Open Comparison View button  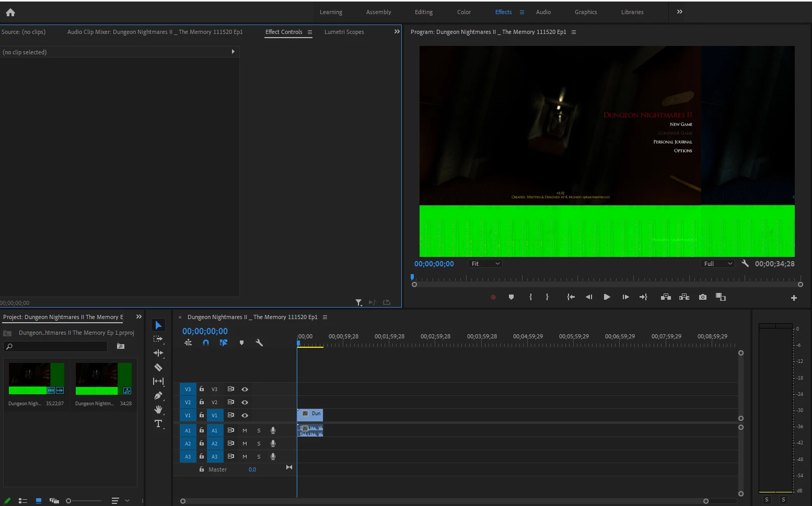[721, 297]
